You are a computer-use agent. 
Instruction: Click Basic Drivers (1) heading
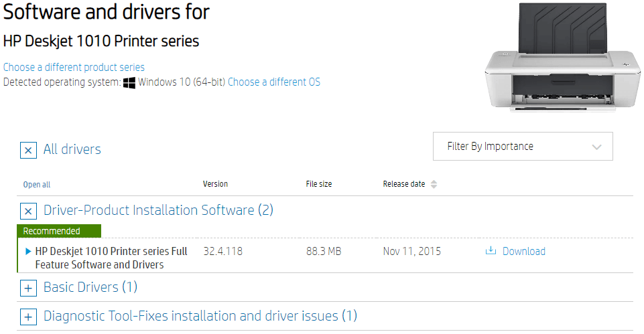pyautogui.click(x=90, y=287)
